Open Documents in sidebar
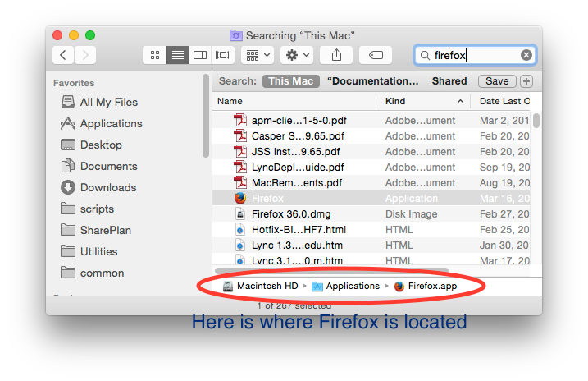Image resolution: width=588 pixels, height=381 pixels. (x=99, y=167)
